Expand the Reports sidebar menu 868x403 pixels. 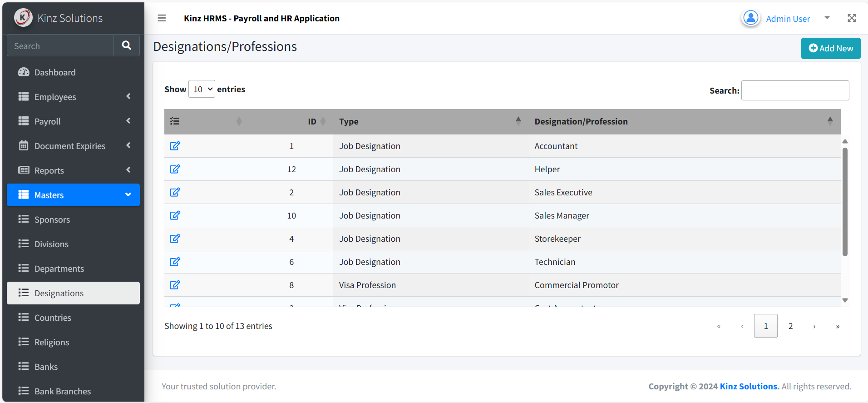pos(73,170)
